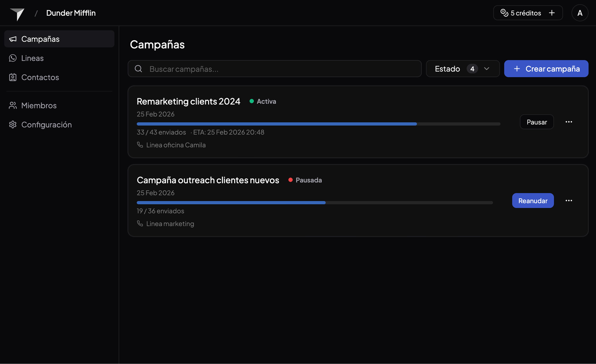This screenshot has width=596, height=364.
Task: Go to the Miembros section
Action: [39, 105]
